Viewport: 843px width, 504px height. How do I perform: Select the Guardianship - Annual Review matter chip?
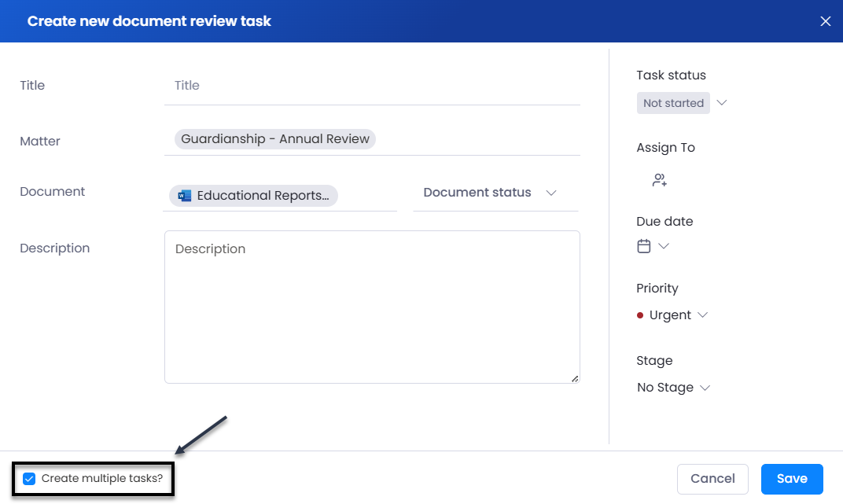pos(274,138)
